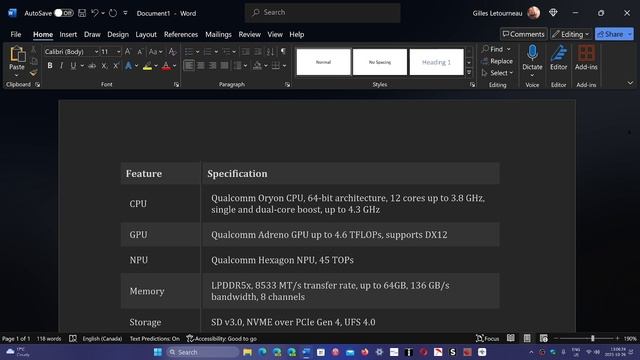640x360 pixels.
Task: Sort the selected text
Action: point(270,51)
